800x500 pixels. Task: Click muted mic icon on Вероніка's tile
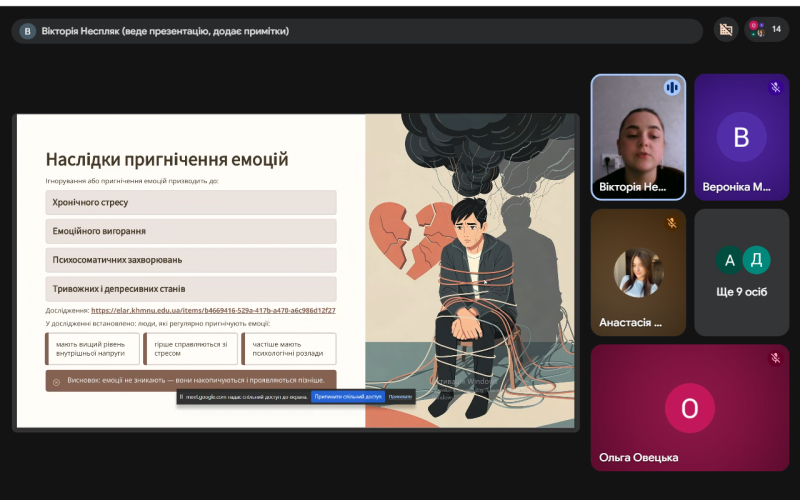(x=775, y=88)
